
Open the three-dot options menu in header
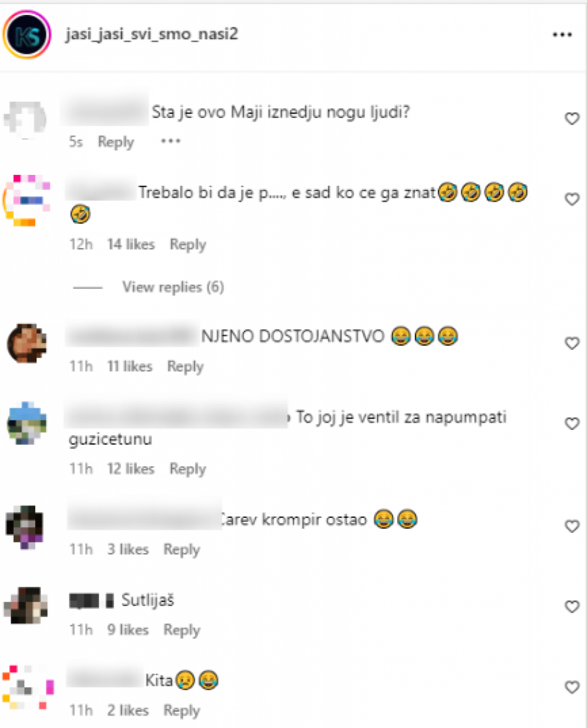pyautogui.click(x=562, y=35)
